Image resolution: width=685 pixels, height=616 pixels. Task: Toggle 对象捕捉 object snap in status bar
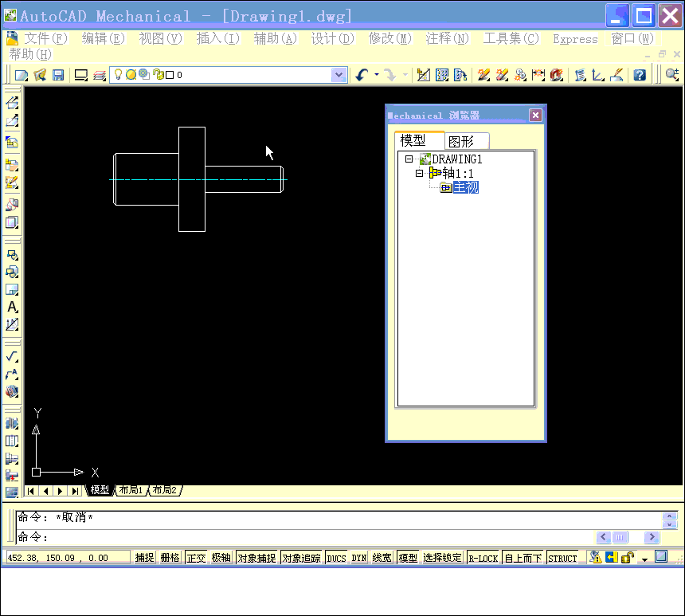[256, 558]
